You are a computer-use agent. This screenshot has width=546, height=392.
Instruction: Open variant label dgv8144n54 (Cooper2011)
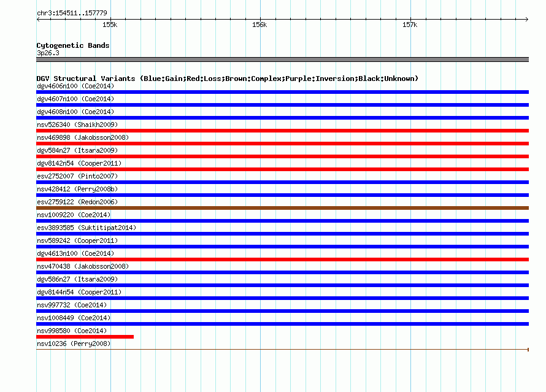coord(79,292)
